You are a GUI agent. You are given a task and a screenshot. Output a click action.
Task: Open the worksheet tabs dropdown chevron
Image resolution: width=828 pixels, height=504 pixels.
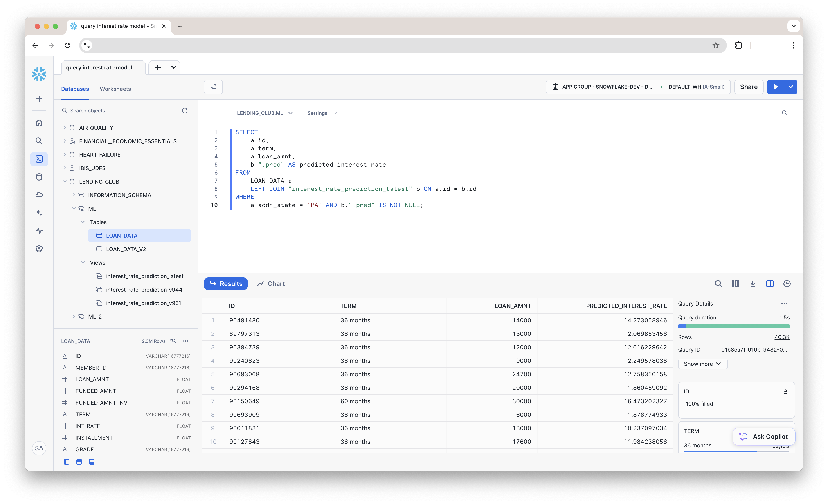click(174, 67)
